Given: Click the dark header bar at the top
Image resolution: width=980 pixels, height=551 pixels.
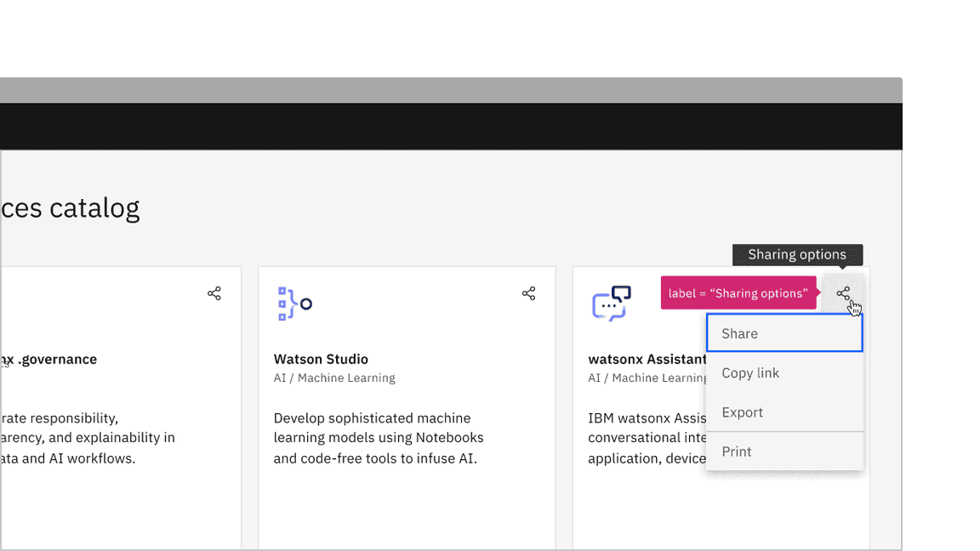Looking at the screenshot, I should click(451, 126).
